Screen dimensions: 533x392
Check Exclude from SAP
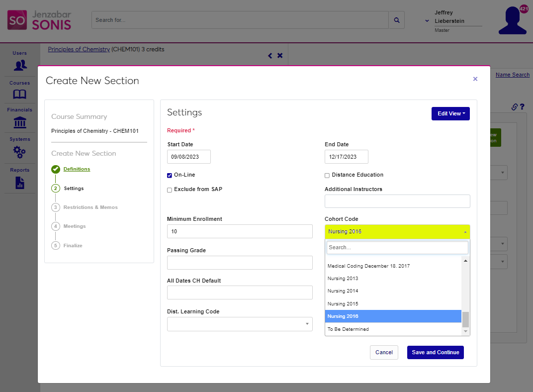(170, 190)
